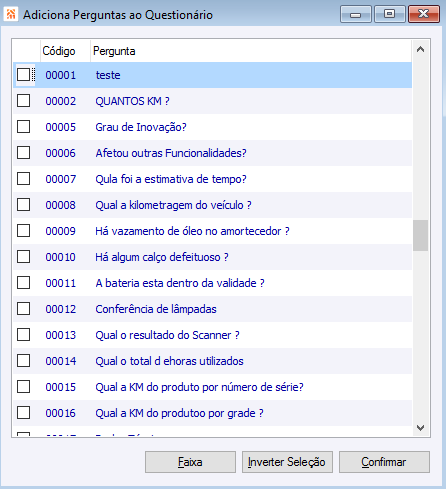Click the Pergunta column header

pyautogui.click(x=114, y=51)
